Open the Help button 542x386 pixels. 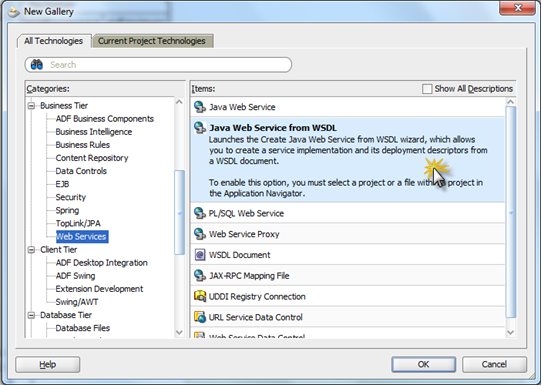[x=48, y=364]
